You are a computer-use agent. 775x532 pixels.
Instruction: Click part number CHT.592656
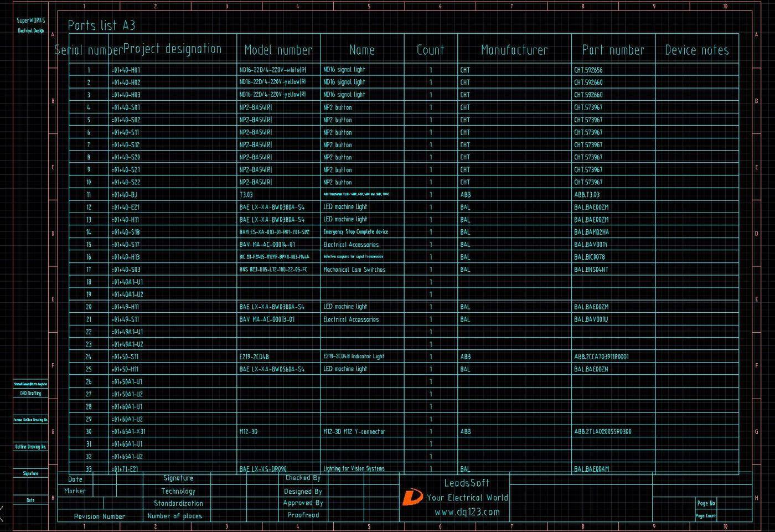[588, 70]
